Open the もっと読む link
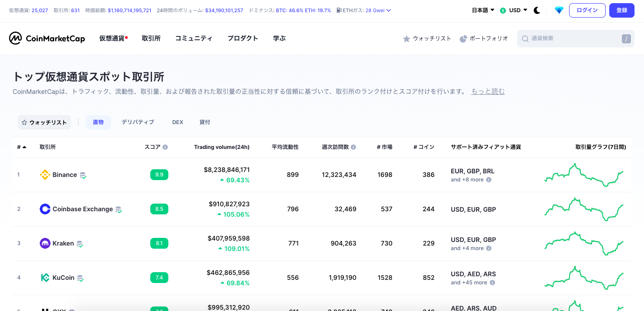 [488, 92]
